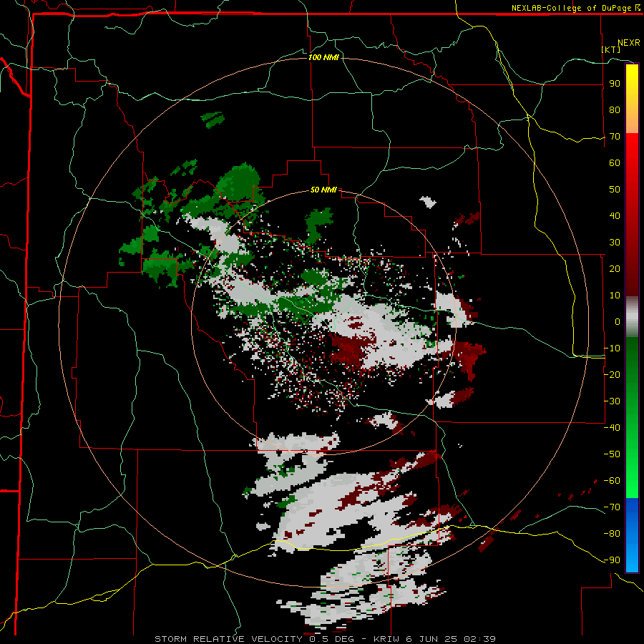Click the positive 90 scale value
Screen dimensions: 644x644
click(x=615, y=84)
